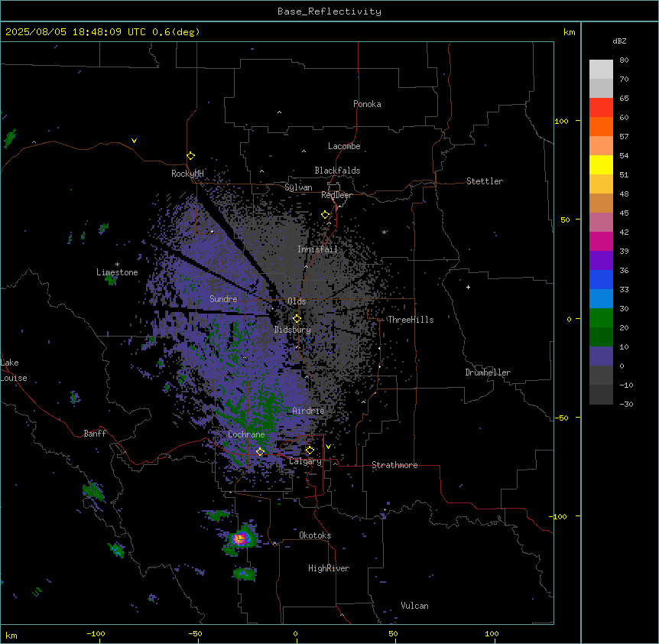
Task: Click the 0.6(deg) elevation angle text
Action: (x=176, y=32)
